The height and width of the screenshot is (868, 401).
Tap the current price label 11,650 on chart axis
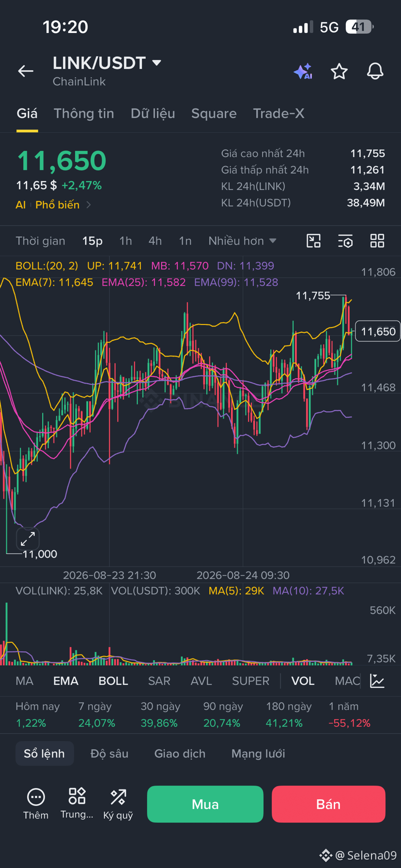(x=378, y=331)
